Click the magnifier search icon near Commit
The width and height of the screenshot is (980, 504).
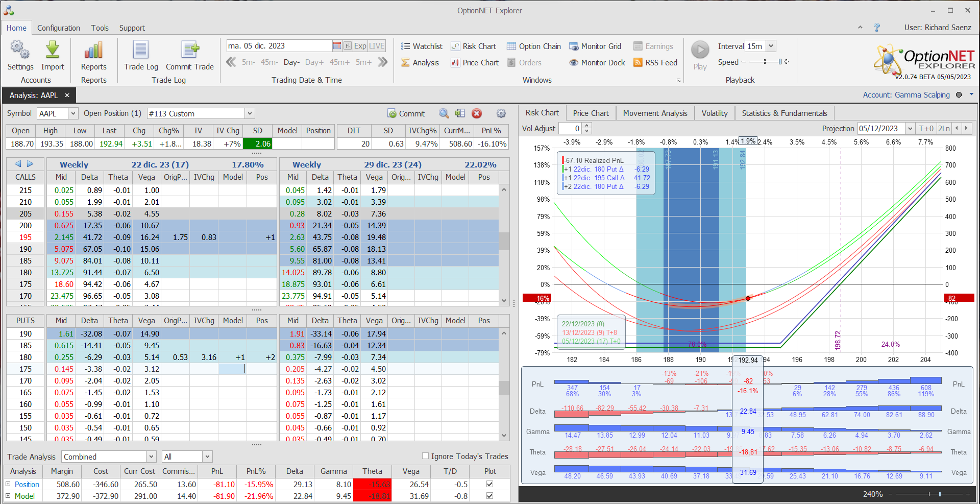click(444, 113)
